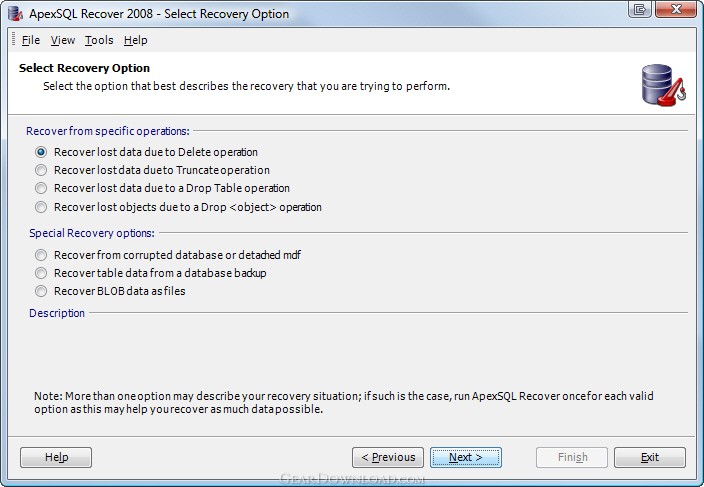Click the ApexSQL Recover title bar icon
This screenshot has height=487, width=704.
pyautogui.click(x=15, y=13)
